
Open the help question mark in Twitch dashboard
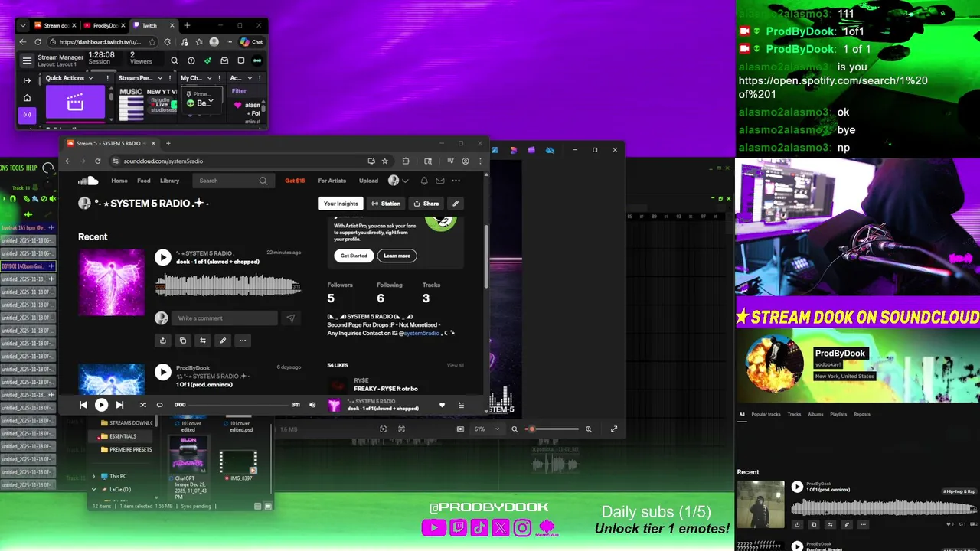pos(191,60)
